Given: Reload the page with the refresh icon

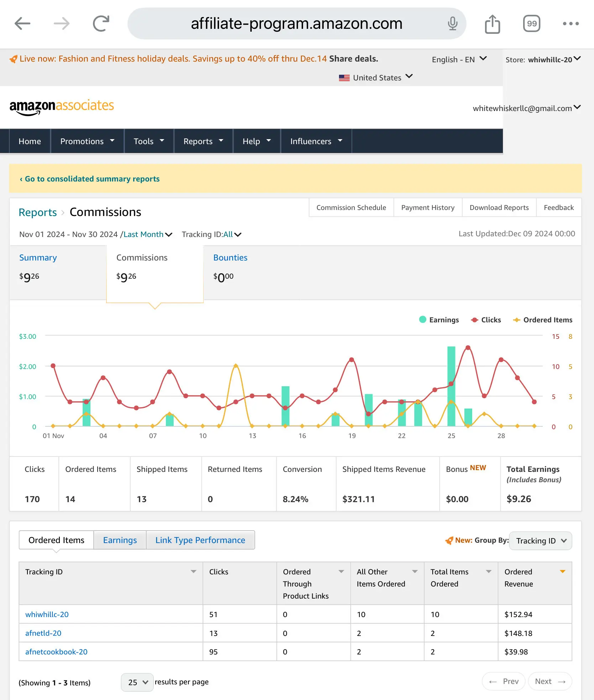Looking at the screenshot, I should click(x=101, y=24).
